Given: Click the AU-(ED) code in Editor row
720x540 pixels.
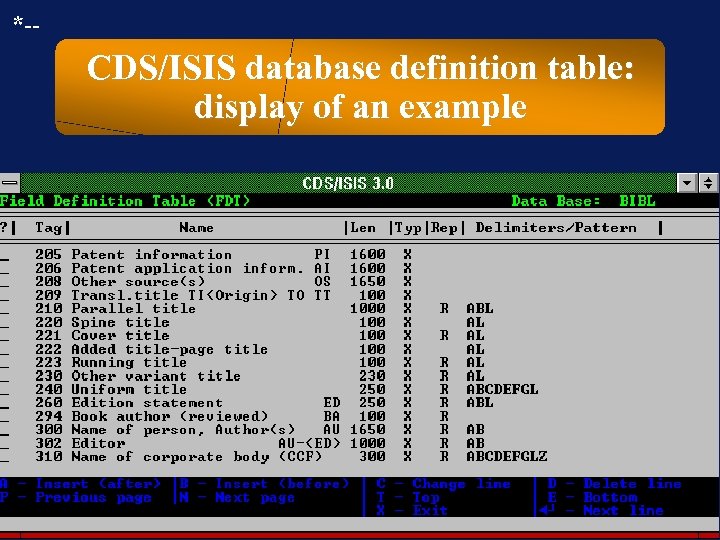Looking at the screenshot, I should [x=309, y=443].
